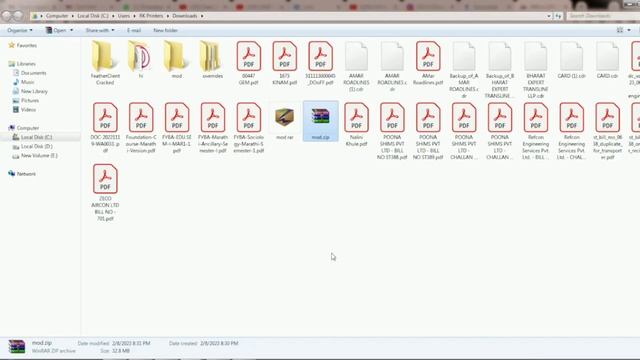
Task: Select Backup_of_AMAR ROADLINES.cdr file
Action: [x=464, y=69]
